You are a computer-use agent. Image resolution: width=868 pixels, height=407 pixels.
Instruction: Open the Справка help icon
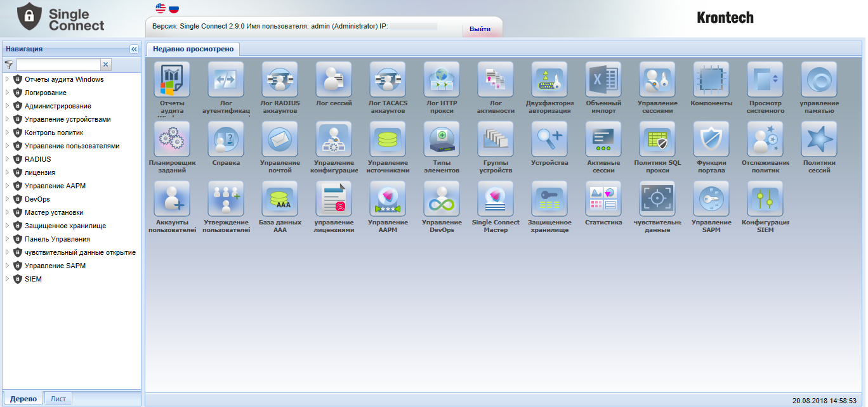point(226,139)
